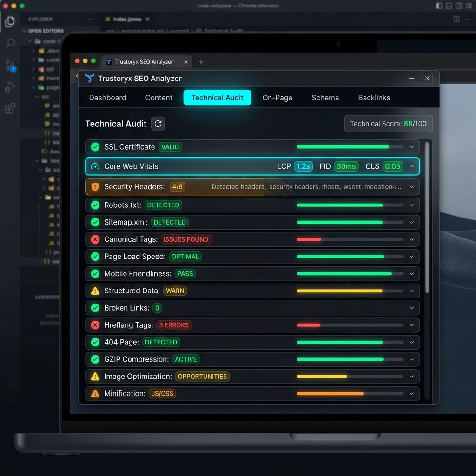
Task: Close the Trustoryx SEO Analyzer browser tab
Action: (x=186, y=62)
